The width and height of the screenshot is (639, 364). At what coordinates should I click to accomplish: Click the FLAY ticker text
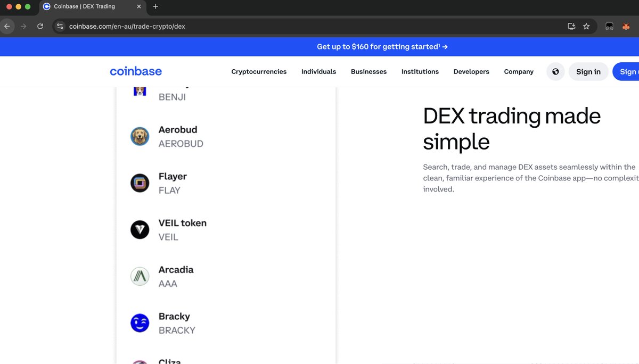click(169, 191)
